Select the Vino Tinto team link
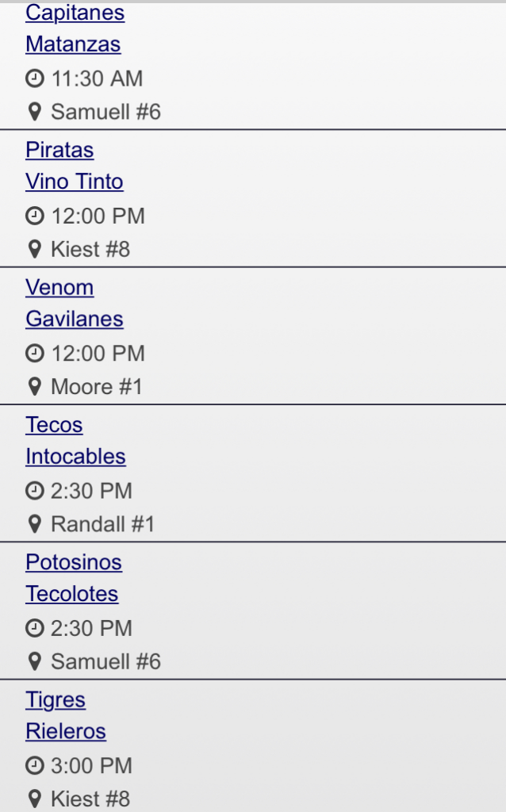 point(75,182)
